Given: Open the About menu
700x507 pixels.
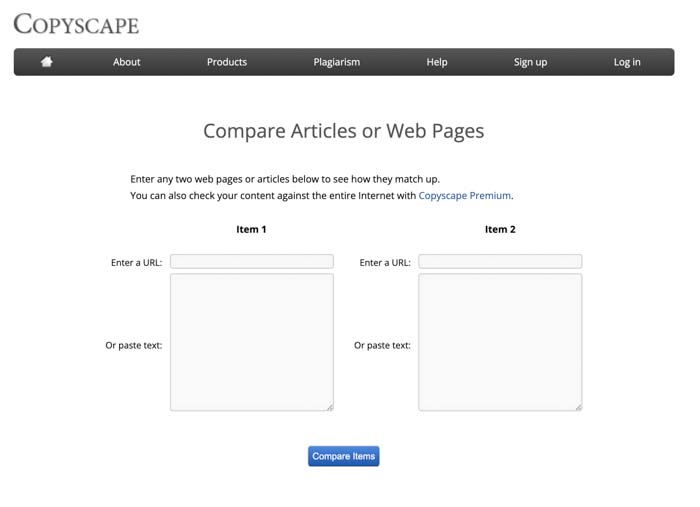Looking at the screenshot, I should (x=126, y=62).
